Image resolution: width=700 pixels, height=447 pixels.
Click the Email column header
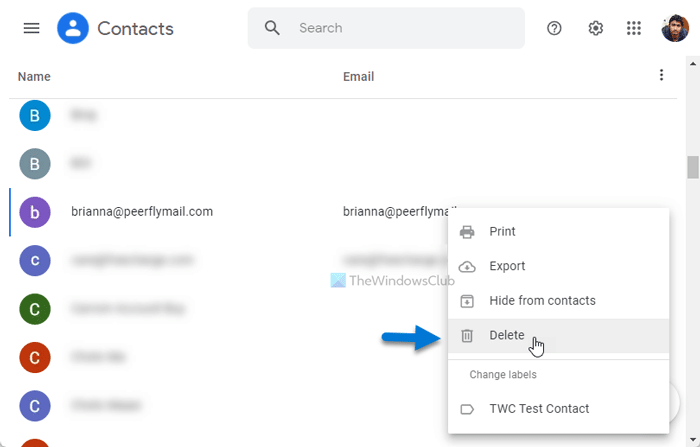tap(358, 76)
